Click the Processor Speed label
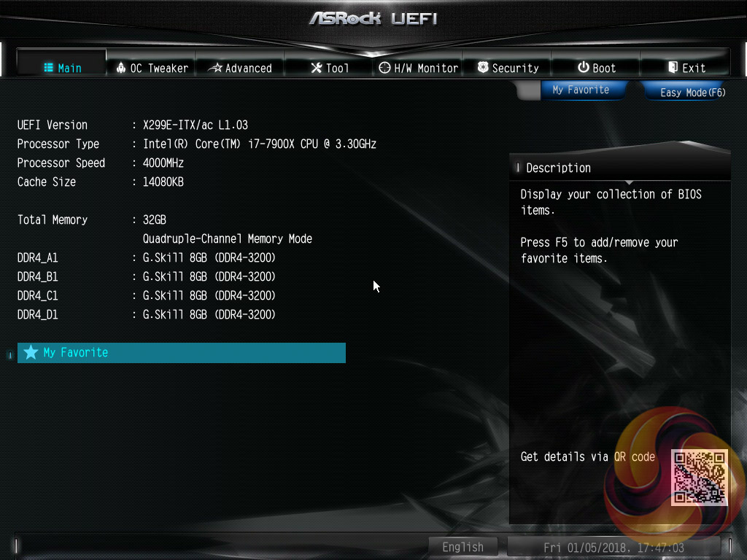 61,163
